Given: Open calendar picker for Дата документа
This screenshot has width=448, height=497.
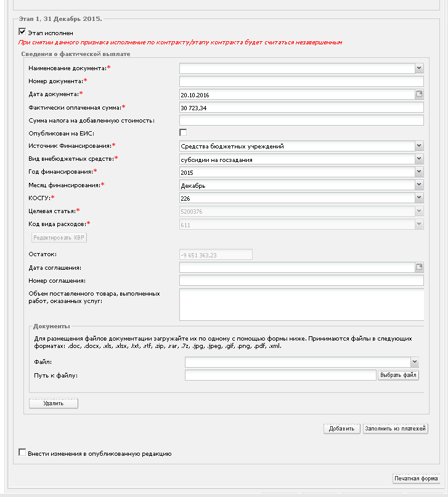Looking at the screenshot, I should coord(419,94).
